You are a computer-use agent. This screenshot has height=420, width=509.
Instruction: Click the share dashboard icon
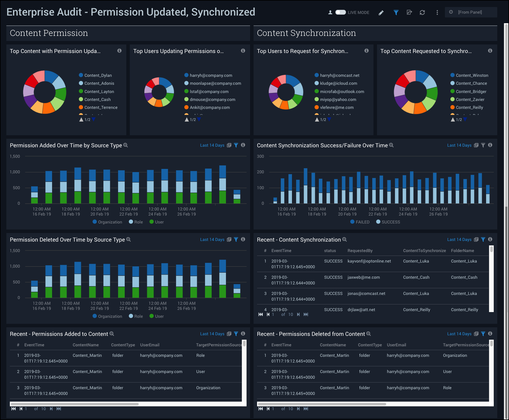pos(409,13)
